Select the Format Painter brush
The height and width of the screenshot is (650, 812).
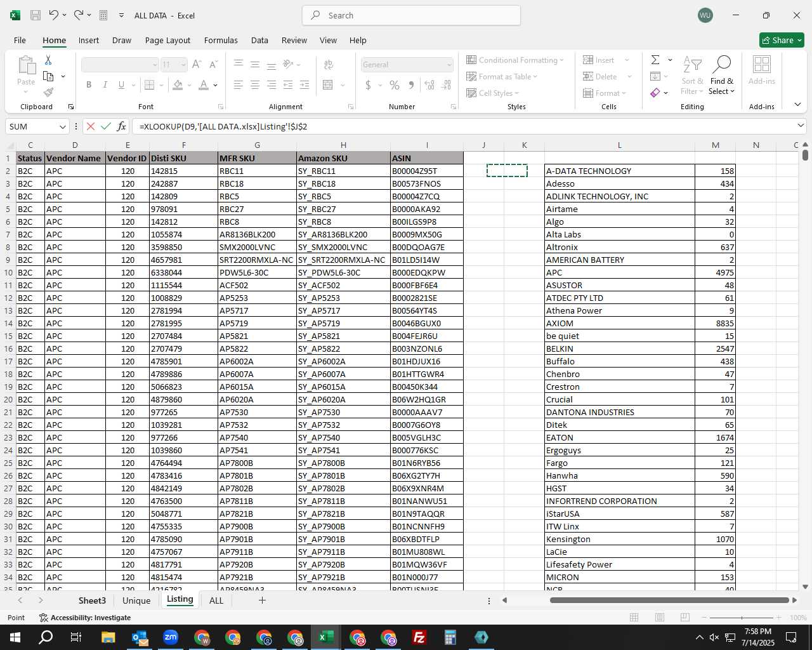pyautogui.click(x=48, y=92)
